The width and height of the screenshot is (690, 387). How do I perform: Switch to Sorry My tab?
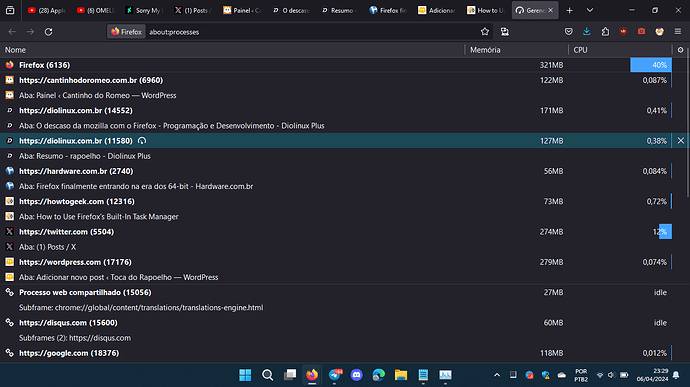pos(143,10)
